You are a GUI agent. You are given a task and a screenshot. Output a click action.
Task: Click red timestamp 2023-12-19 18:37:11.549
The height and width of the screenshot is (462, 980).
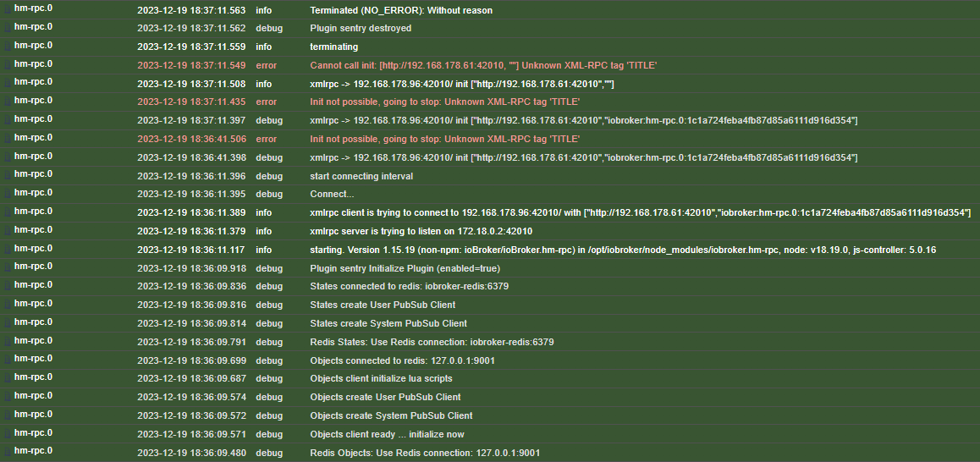coord(191,66)
